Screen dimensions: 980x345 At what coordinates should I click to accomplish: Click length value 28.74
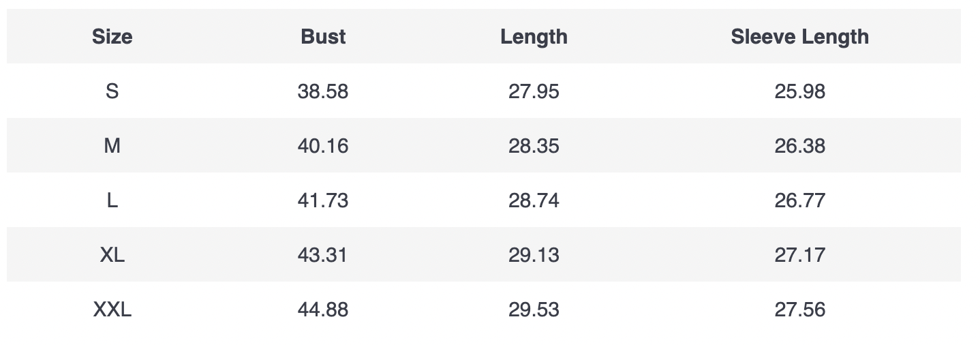click(x=534, y=200)
